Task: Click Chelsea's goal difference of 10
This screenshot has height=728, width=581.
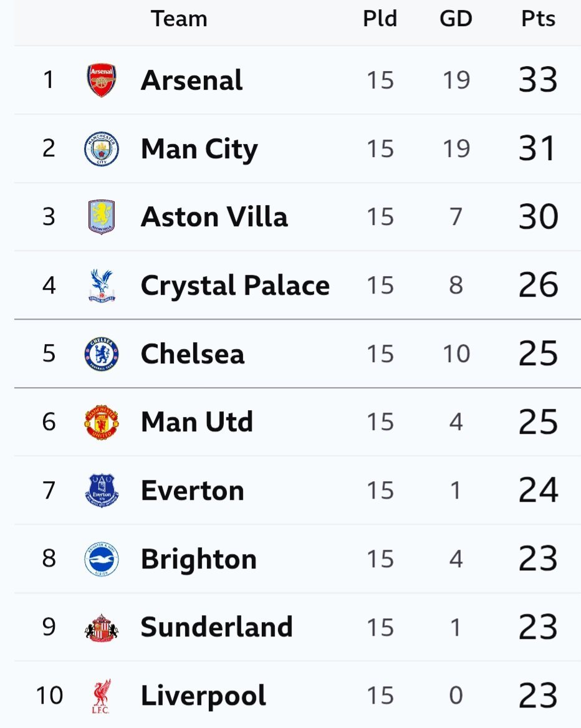Action: click(x=456, y=354)
